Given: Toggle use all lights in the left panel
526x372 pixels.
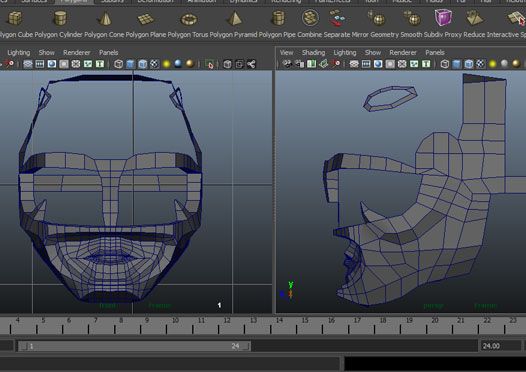Looking at the screenshot, I should click(x=166, y=64).
